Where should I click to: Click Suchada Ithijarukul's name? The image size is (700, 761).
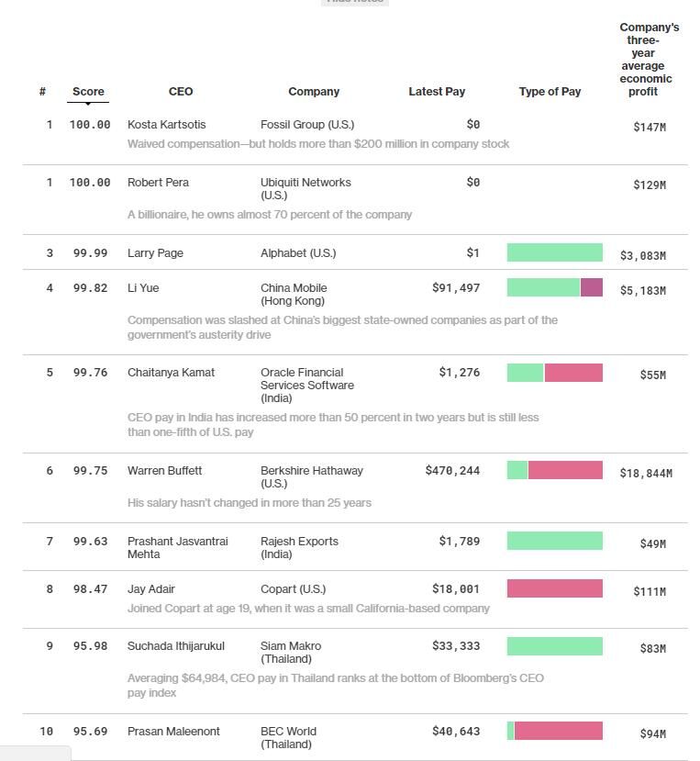(x=176, y=646)
